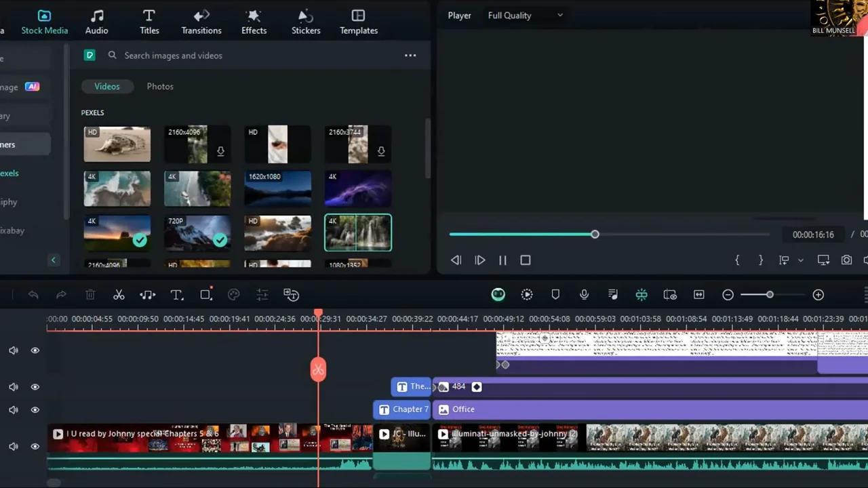868x488 pixels.
Task: Open the Transitions panel
Action: click(201, 21)
